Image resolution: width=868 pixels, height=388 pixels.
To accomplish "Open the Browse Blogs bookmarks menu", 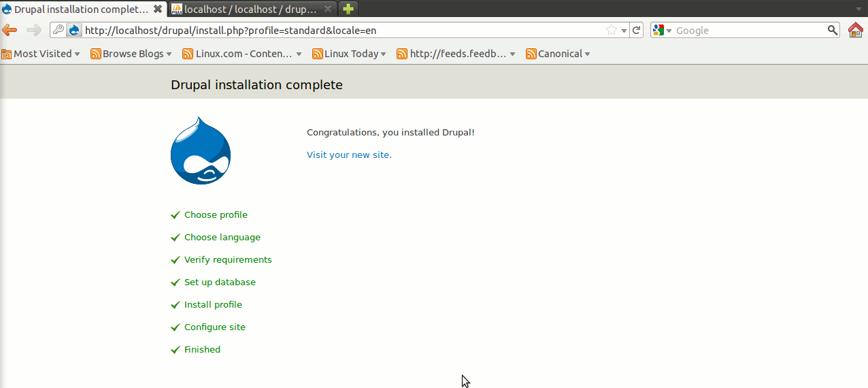I will click(x=131, y=54).
